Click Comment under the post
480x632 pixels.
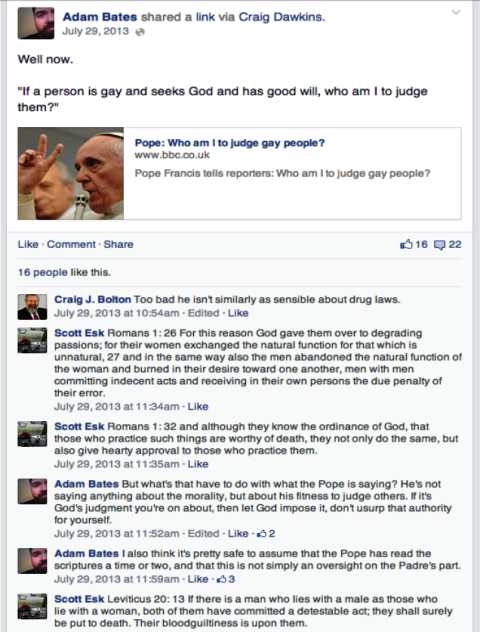(71, 244)
